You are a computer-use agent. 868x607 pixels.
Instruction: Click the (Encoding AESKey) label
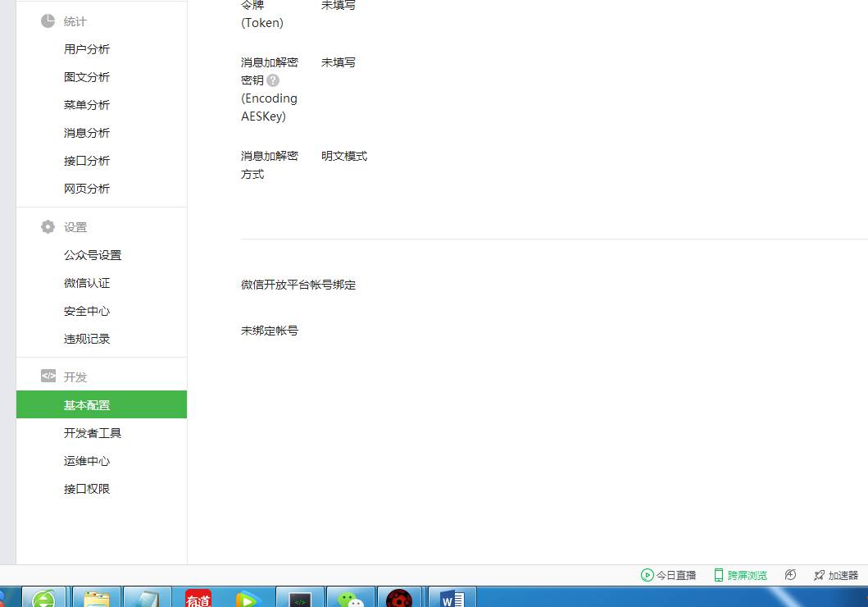269,107
